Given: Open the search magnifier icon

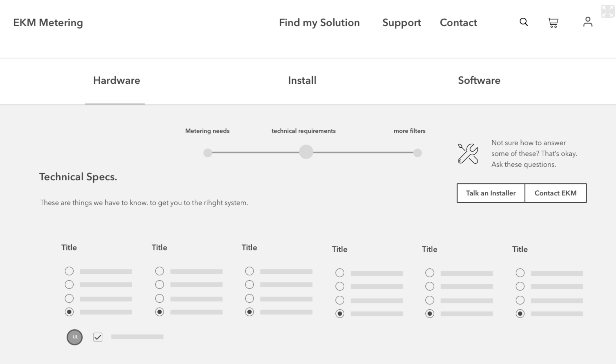Looking at the screenshot, I should pyautogui.click(x=524, y=22).
